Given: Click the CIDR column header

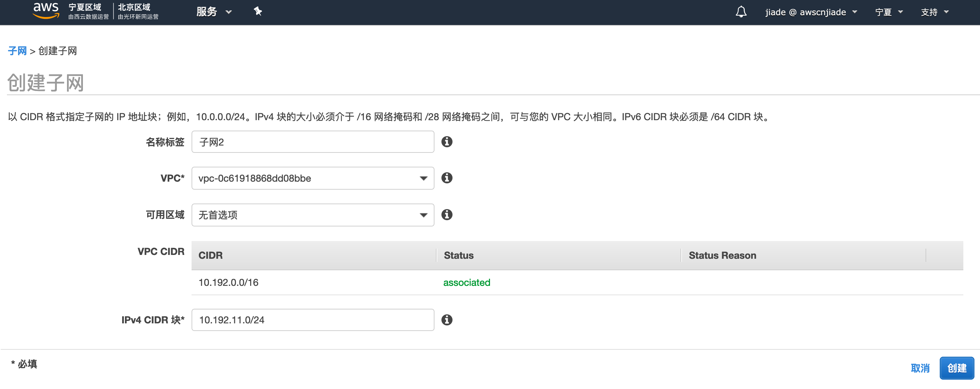Looking at the screenshot, I should click(210, 255).
